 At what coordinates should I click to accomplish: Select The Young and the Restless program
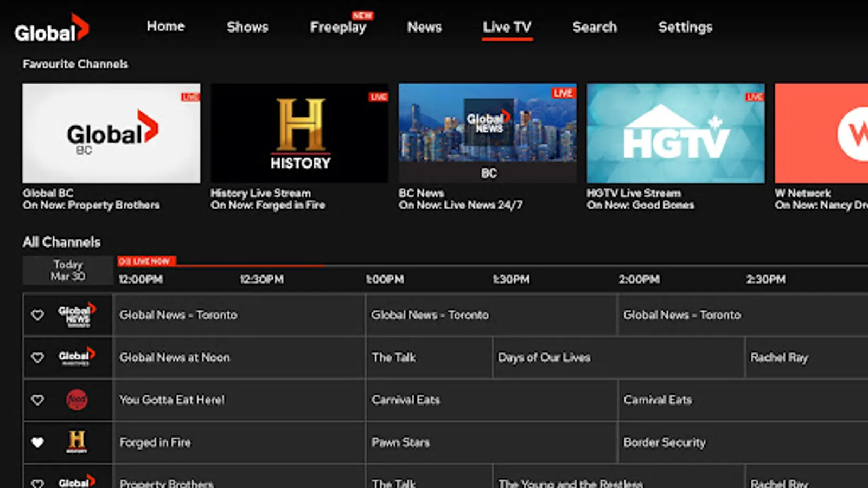coord(618,477)
